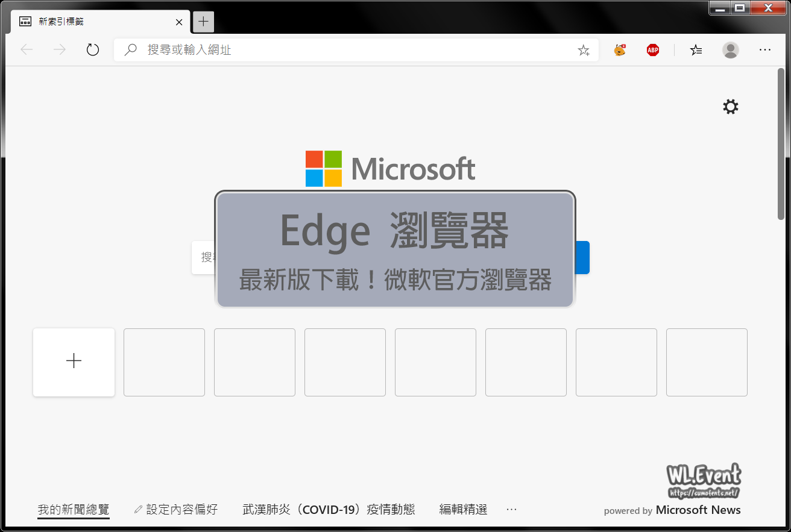
Task: Minimize the browser window
Action: pos(720,8)
